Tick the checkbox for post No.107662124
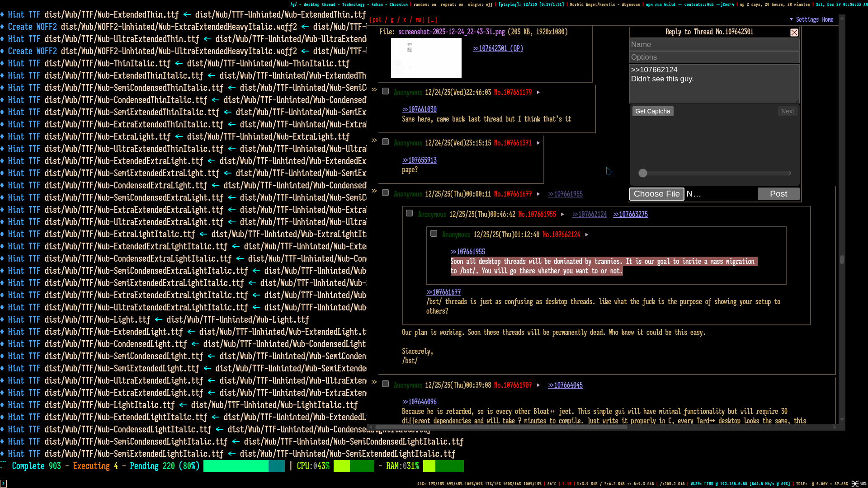Image resolution: width=868 pixels, height=488 pixels. (x=434, y=234)
